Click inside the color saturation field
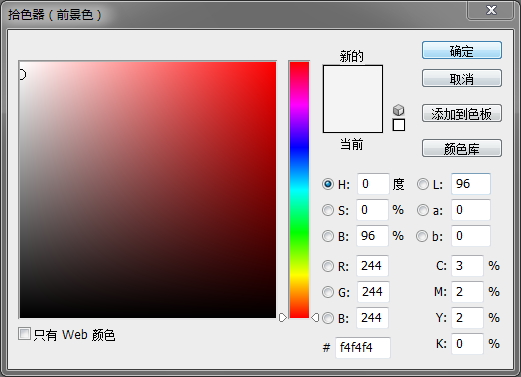This screenshot has height=377, width=521. (x=148, y=190)
